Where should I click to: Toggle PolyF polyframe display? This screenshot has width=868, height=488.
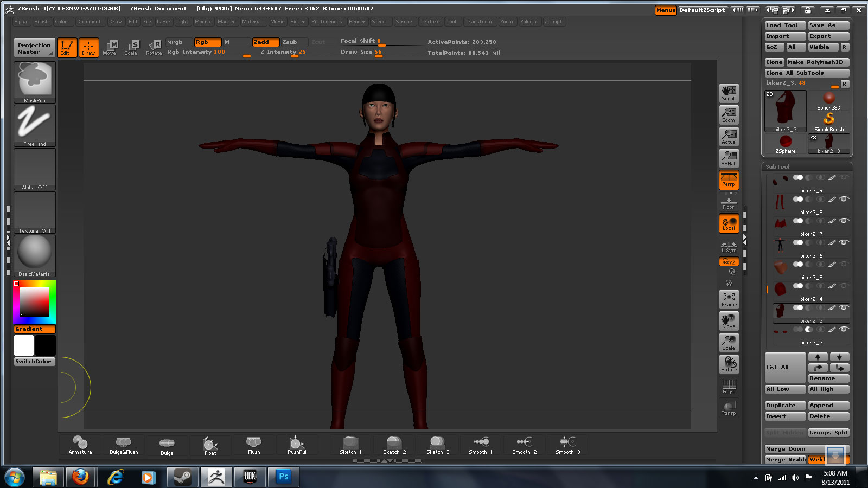point(729,386)
